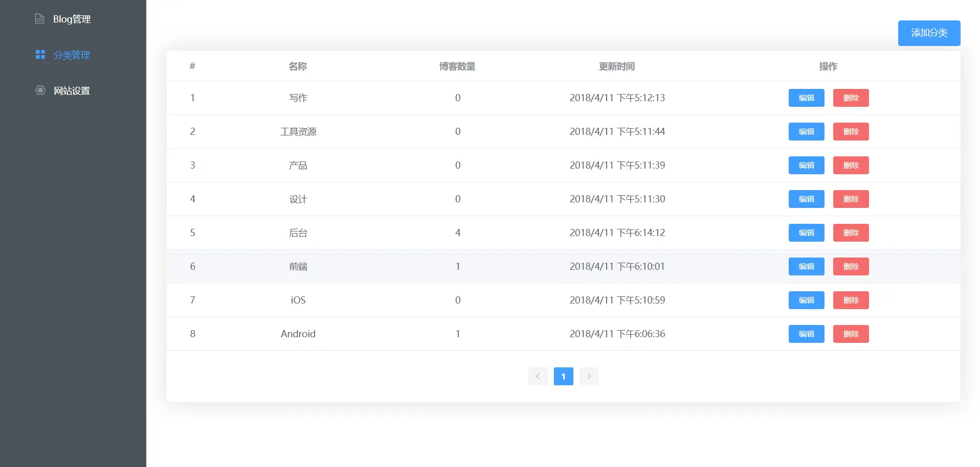
Task: Click the 分类管理 grid icon
Action: coord(40,54)
